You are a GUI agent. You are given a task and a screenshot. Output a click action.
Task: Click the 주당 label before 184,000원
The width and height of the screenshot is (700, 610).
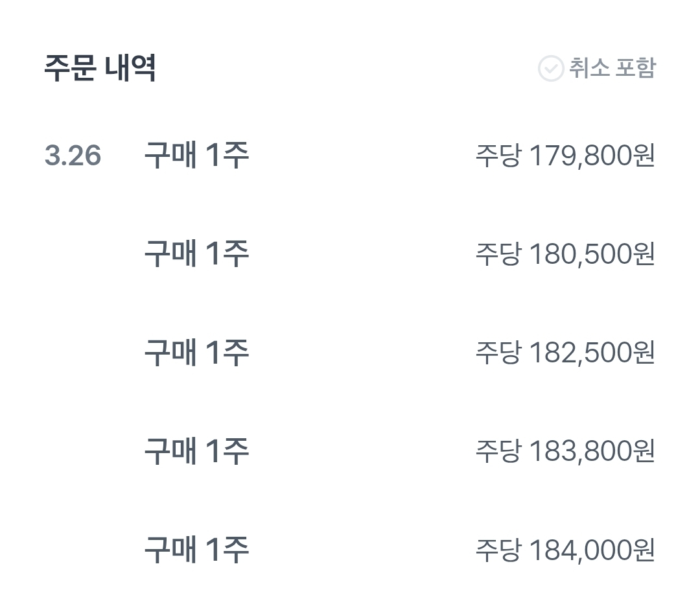point(498,550)
